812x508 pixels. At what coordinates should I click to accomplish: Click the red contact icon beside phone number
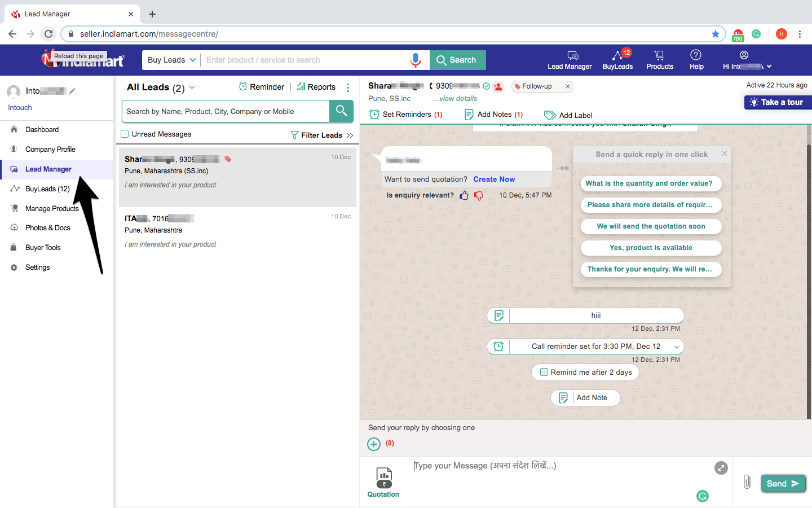(498, 87)
